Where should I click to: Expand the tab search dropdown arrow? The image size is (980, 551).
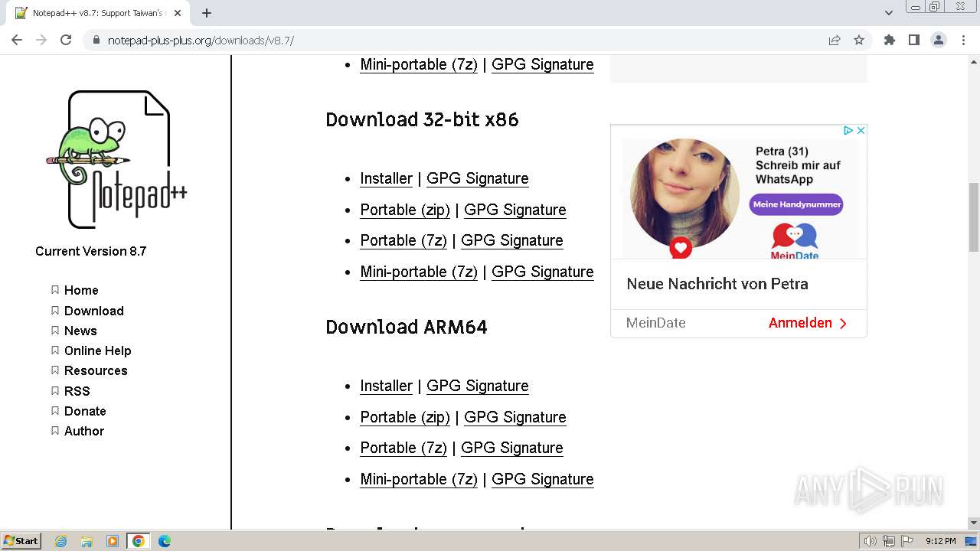tap(888, 13)
